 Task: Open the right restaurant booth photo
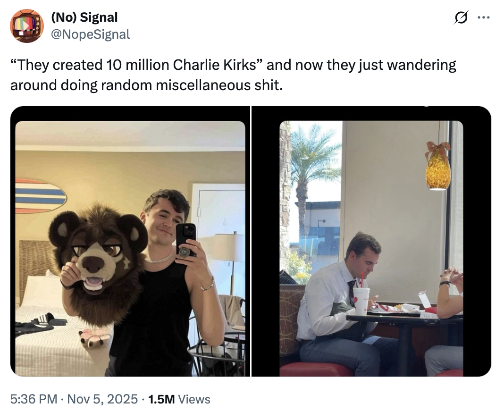point(371,249)
